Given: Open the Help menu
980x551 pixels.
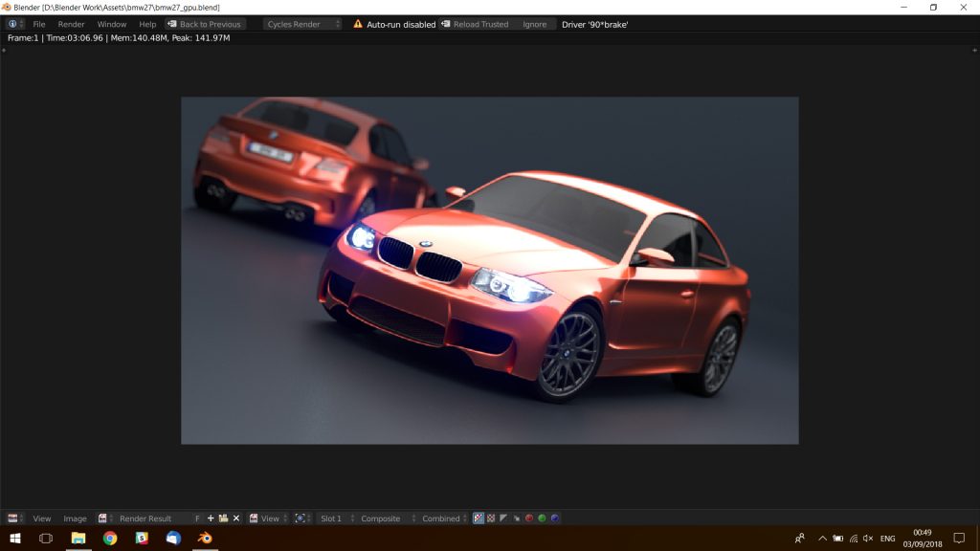Looking at the screenshot, I should (x=147, y=24).
